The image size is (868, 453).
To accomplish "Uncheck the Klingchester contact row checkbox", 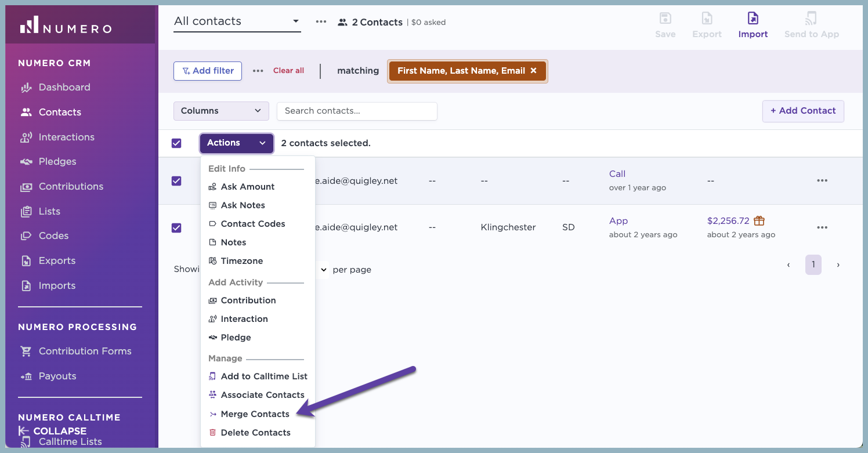I will pos(176,228).
